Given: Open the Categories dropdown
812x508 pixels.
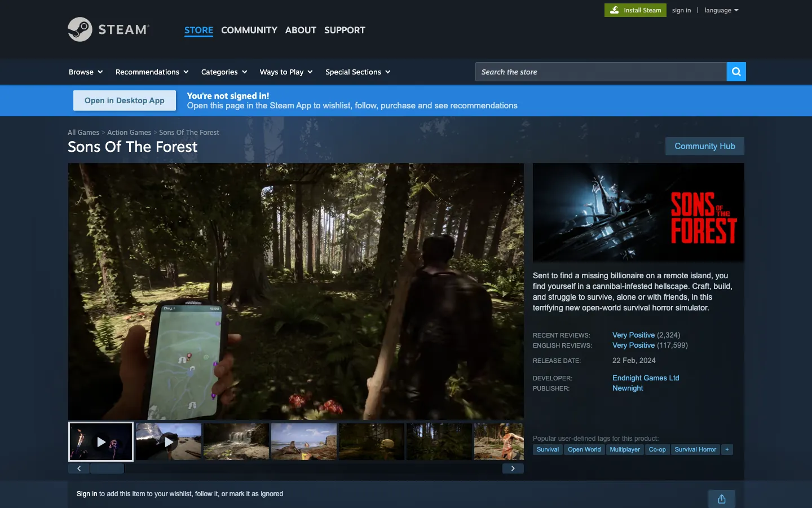Looking at the screenshot, I should pos(224,72).
